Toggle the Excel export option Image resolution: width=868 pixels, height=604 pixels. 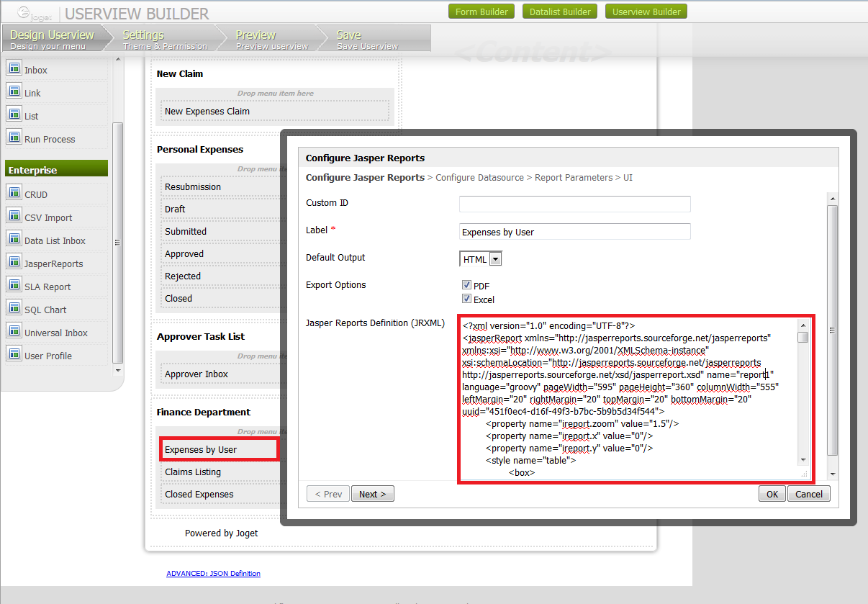tap(466, 299)
